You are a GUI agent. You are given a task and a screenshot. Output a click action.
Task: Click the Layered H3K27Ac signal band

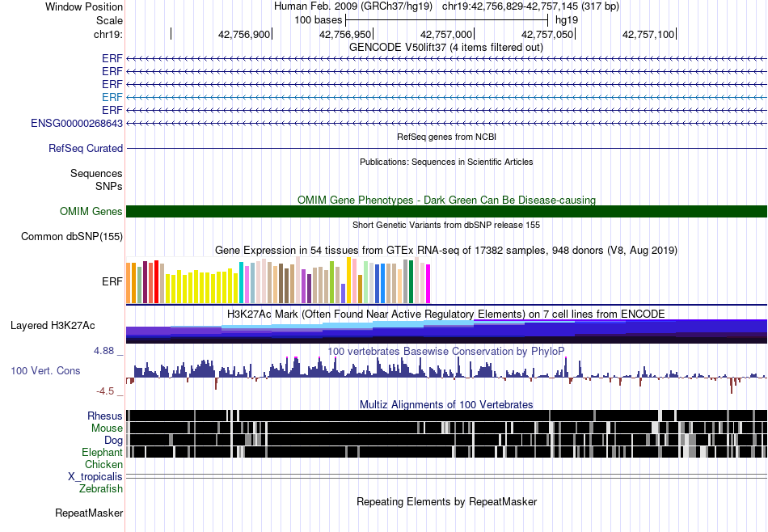[x=446, y=331]
